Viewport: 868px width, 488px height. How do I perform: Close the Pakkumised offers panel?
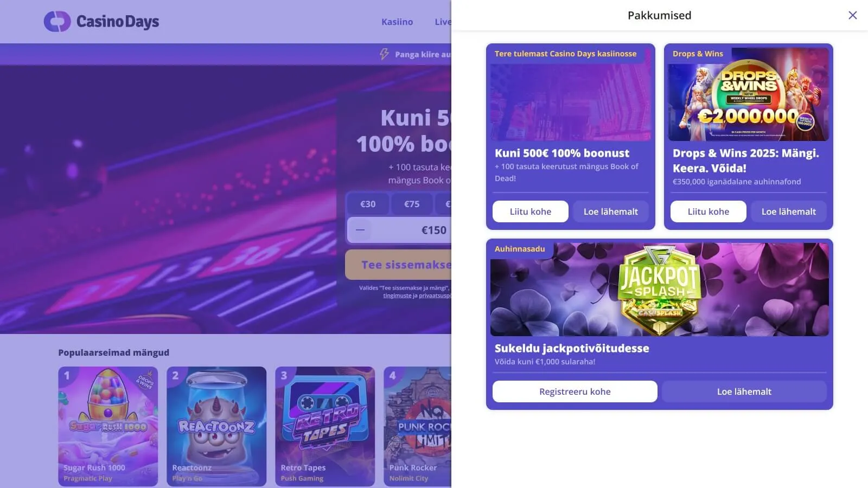pyautogui.click(x=852, y=15)
